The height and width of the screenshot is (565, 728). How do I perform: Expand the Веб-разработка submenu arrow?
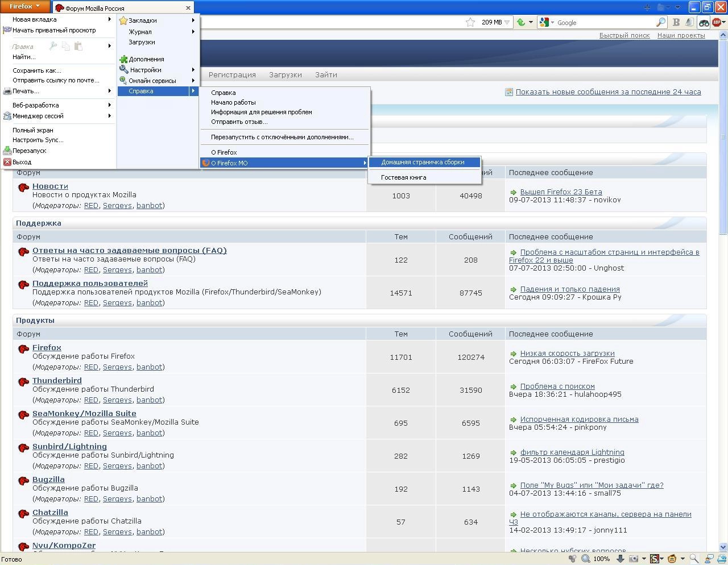(110, 105)
